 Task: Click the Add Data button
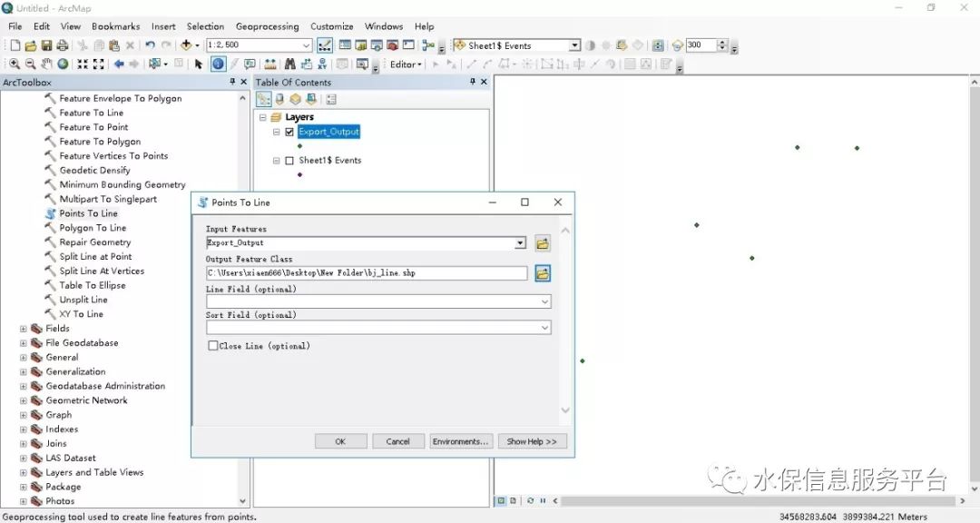[186, 45]
